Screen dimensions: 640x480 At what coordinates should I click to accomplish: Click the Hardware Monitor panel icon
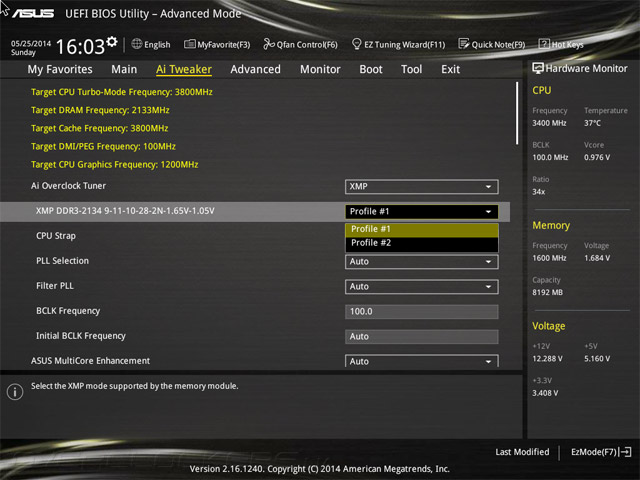pyautogui.click(x=538, y=68)
